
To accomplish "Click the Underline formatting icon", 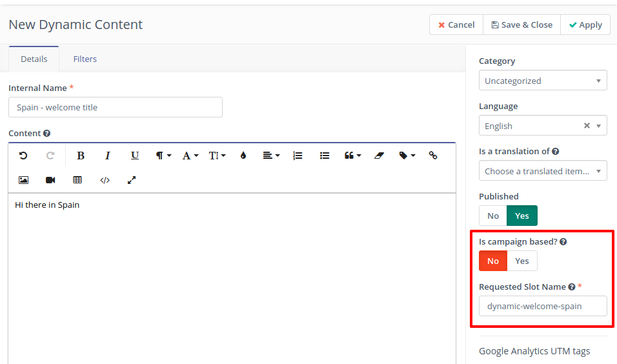I will [x=135, y=156].
